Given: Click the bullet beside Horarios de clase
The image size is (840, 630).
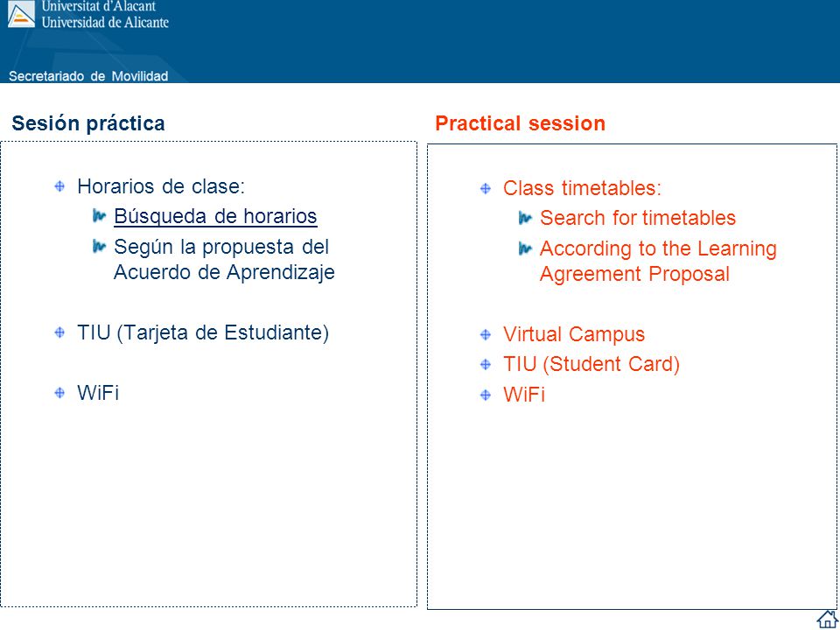Looking at the screenshot, I should tap(59, 186).
